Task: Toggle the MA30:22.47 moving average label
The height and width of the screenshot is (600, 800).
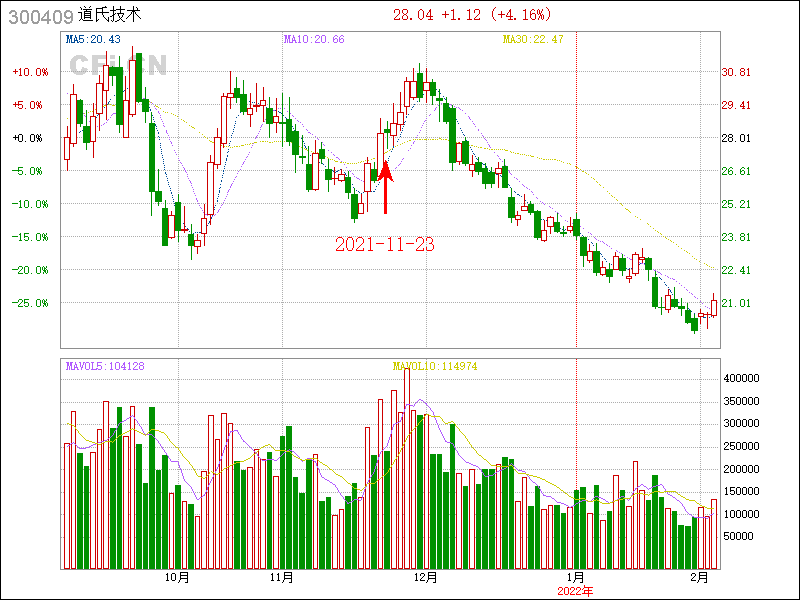Action: coord(533,39)
